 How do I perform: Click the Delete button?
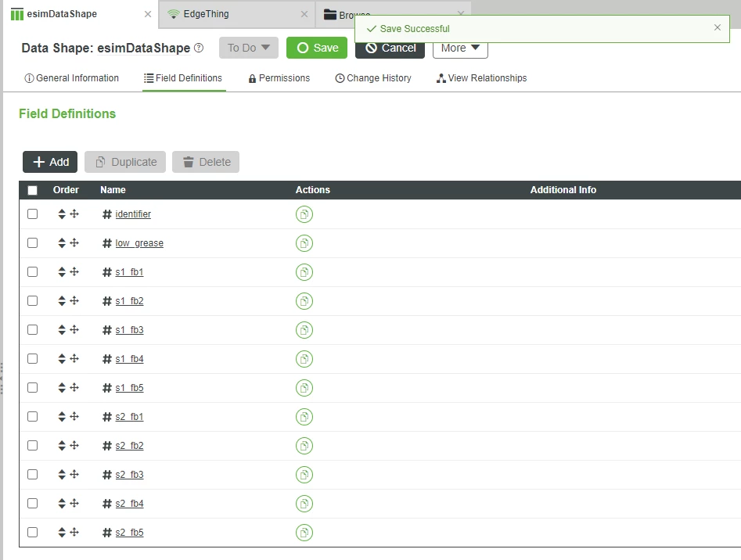tap(206, 162)
